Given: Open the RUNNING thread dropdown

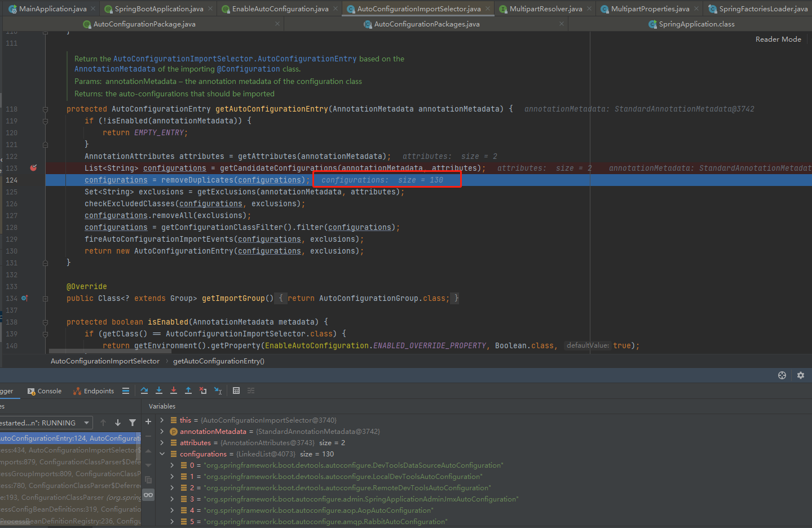Looking at the screenshot, I should pyautogui.click(x=86, y=423).
